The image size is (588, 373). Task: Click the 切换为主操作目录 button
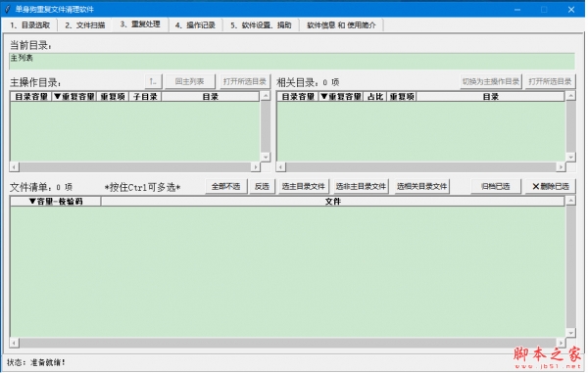[x=491, y=81]
